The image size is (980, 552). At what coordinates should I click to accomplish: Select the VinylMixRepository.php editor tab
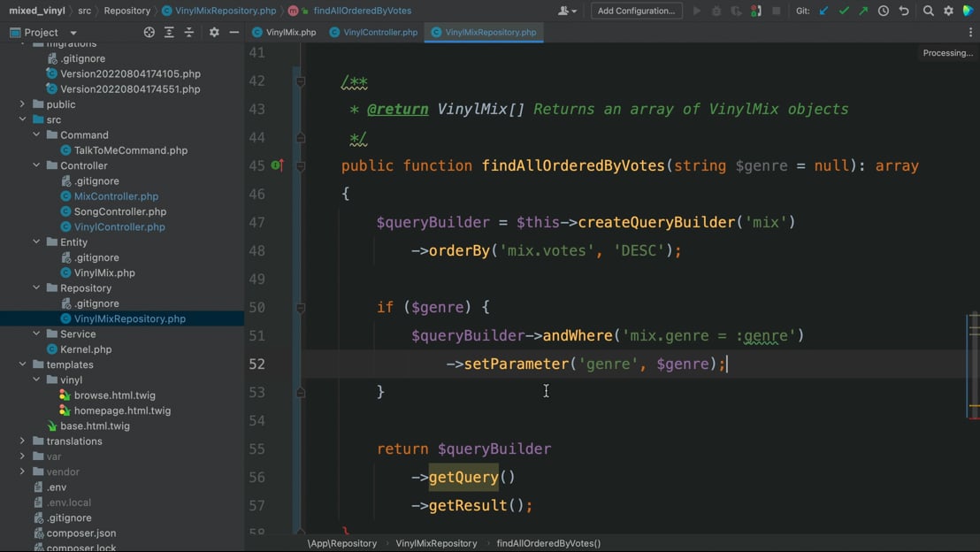tap(484, 33)
